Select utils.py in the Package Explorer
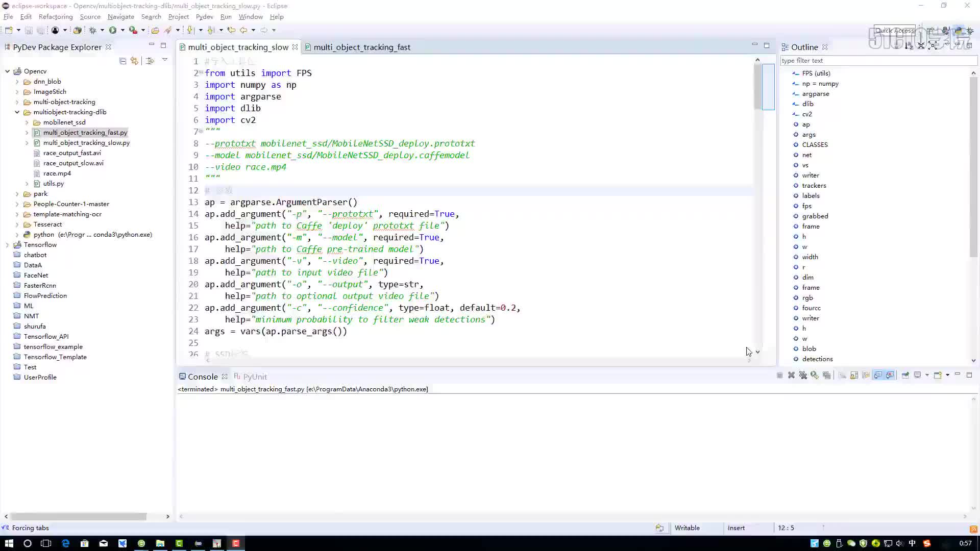980x551 pixels. point(54,184)
